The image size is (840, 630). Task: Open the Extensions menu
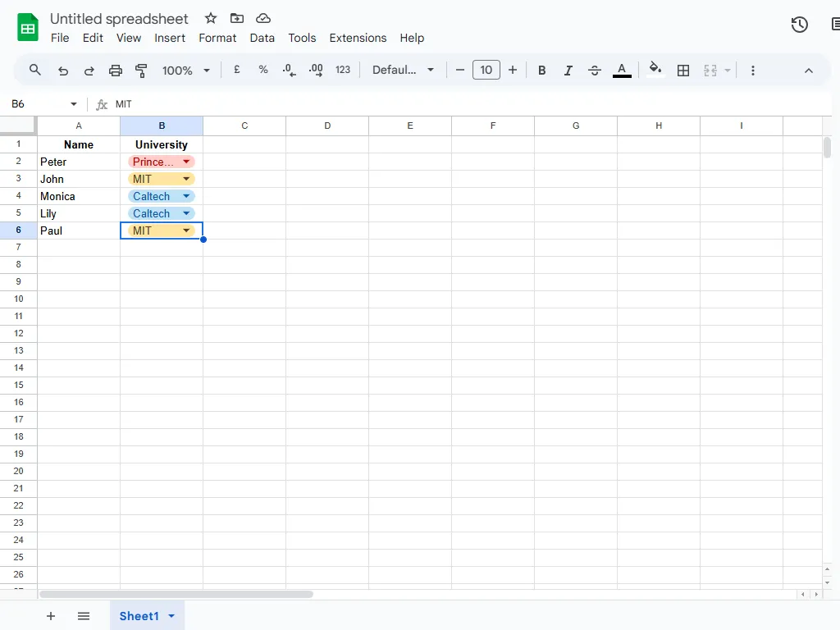(x=358, y=38)
